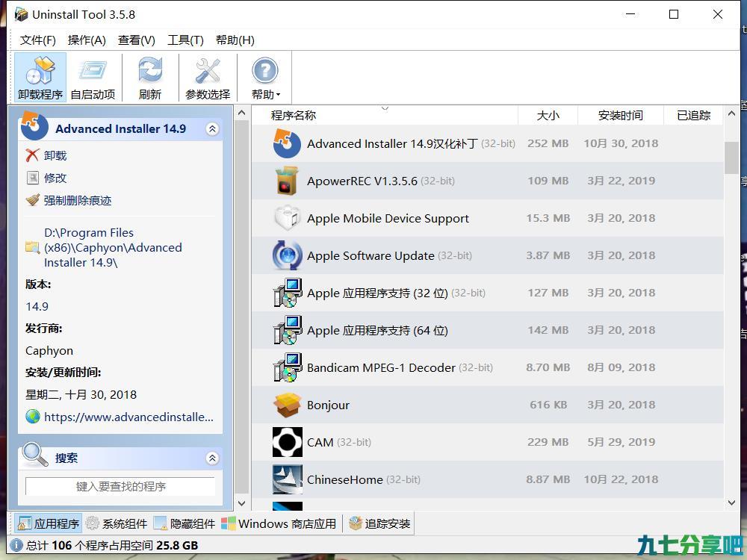Click ChineseHome install date 10月 22, 2018
This screenshot has height=560, width=747.
pos(622,479)
